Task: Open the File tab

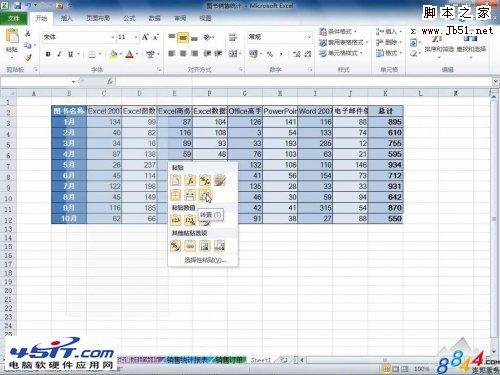Action: 14,18
